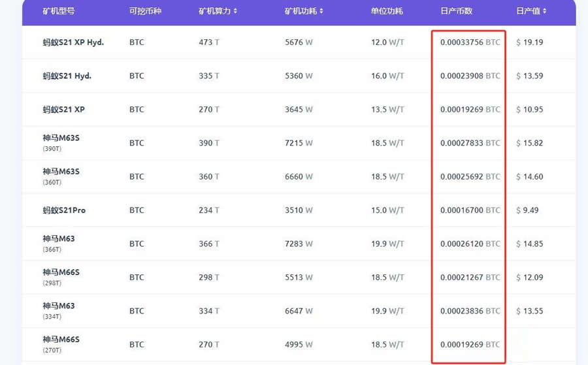
Task: Click the 3645 W power cell
Action: coord(299,110)
